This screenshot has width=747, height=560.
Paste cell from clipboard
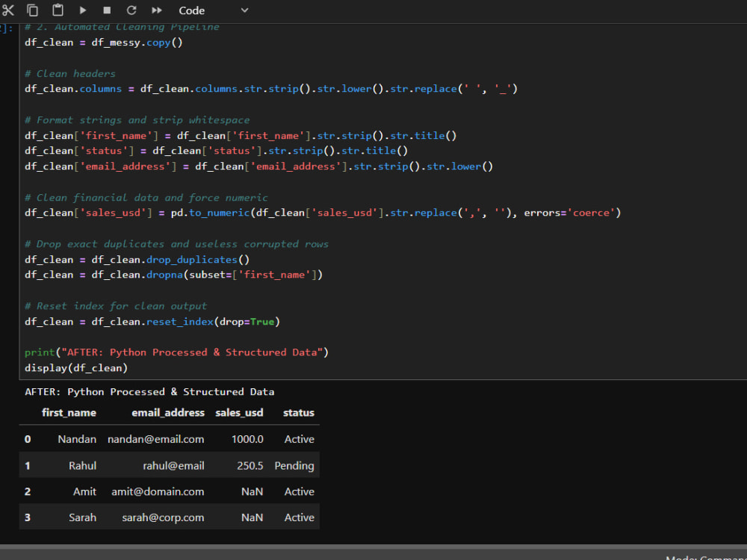click(x=58, y=10)
